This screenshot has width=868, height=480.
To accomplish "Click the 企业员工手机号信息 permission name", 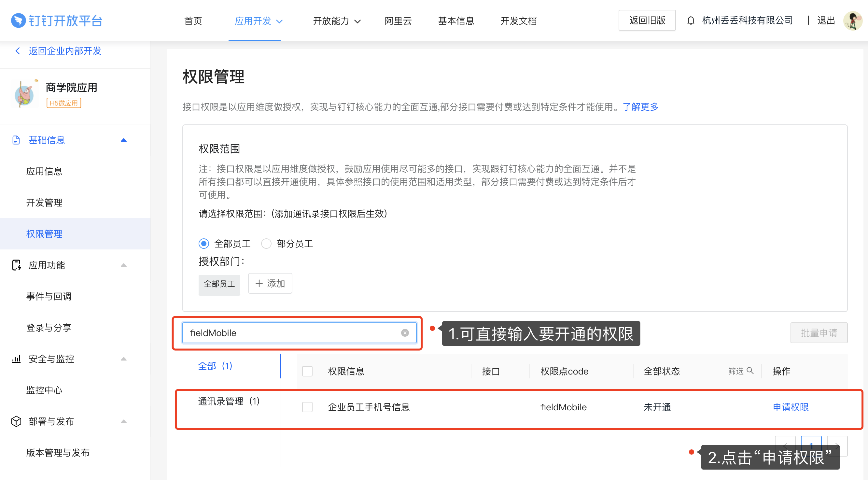I will 369,407.
